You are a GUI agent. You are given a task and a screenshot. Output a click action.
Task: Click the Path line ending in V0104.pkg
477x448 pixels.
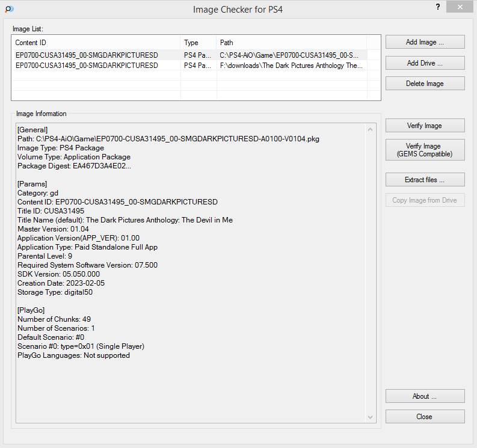168,139
